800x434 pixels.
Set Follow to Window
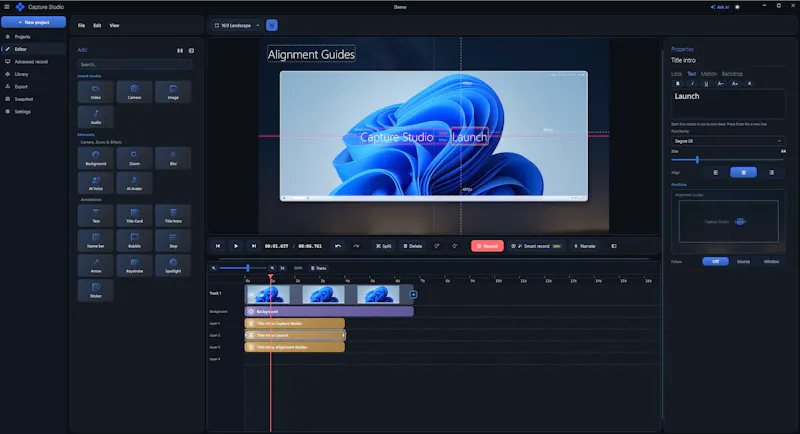point(771,261)
